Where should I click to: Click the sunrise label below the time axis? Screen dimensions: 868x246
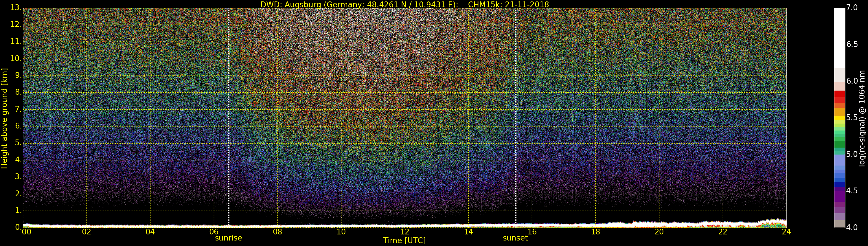(x=229, y=238)
